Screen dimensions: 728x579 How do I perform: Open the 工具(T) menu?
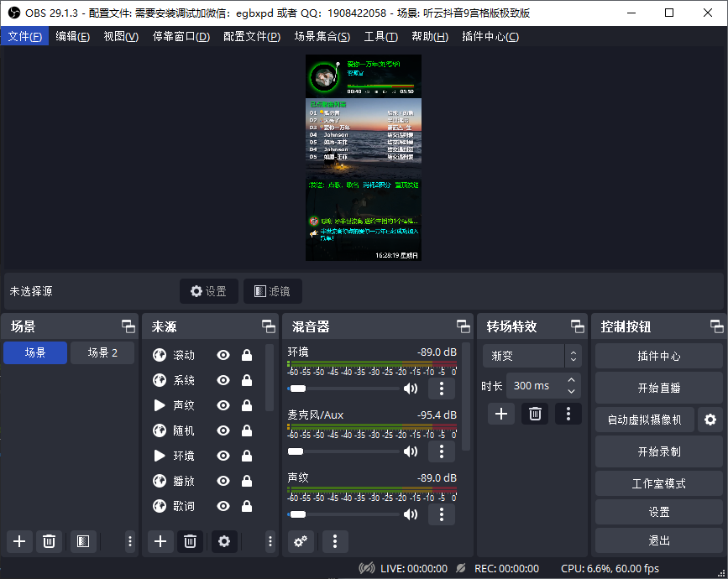click(x=380, y=37)
